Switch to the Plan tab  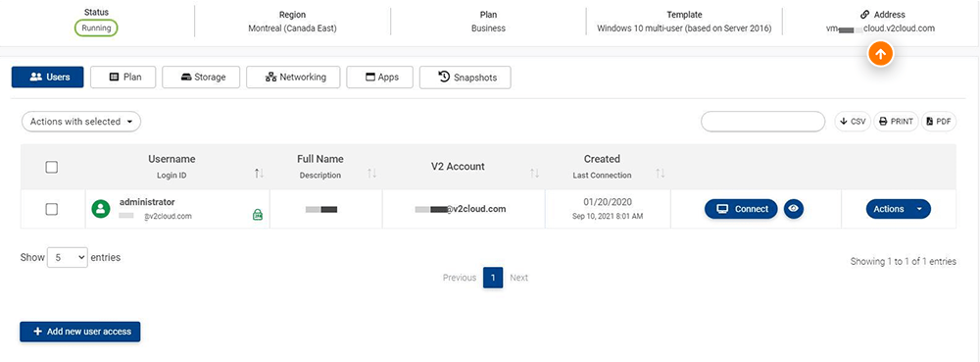123,77
